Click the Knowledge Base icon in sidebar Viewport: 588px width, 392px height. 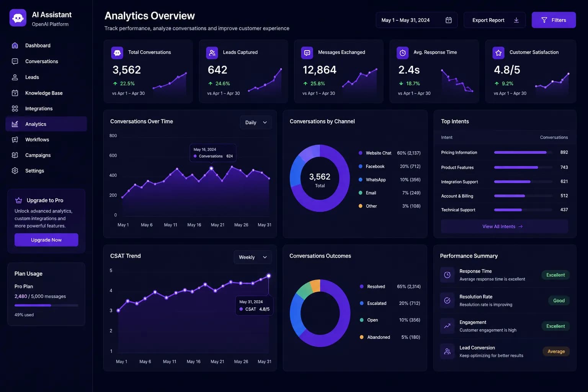tap(15, 93)
